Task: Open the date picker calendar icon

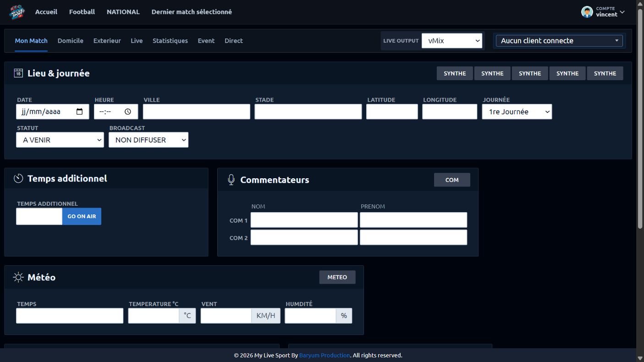Action: coord(80,111)
